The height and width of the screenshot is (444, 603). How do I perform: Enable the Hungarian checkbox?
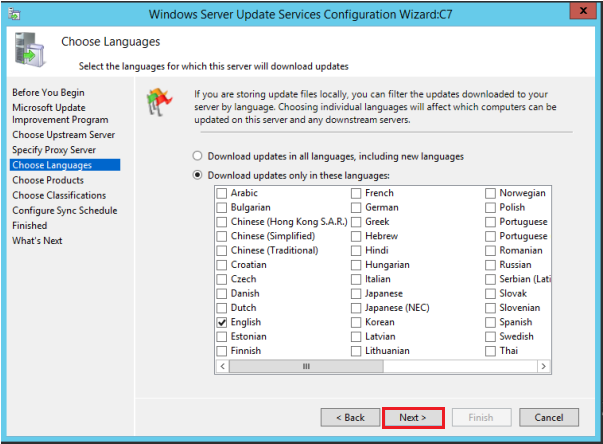(x=356, y=265)
